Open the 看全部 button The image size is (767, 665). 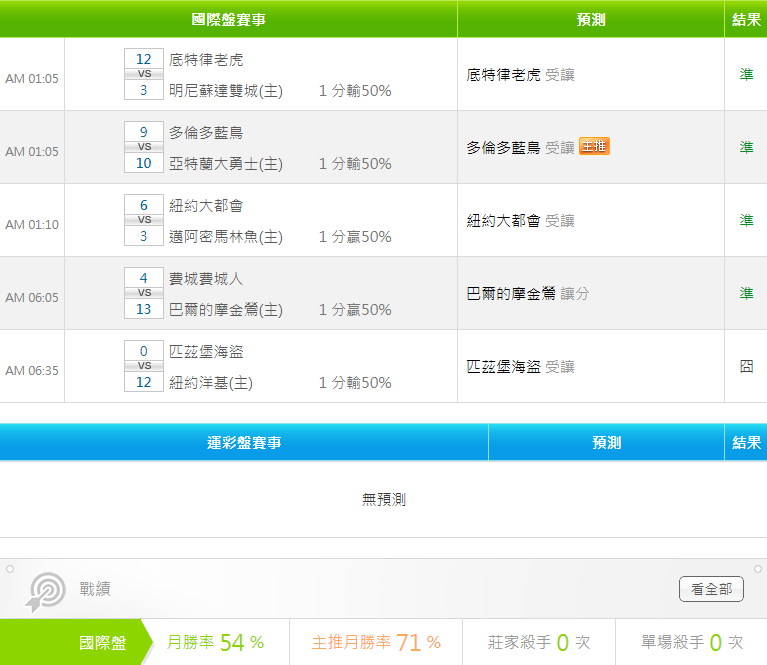(711, 589)
